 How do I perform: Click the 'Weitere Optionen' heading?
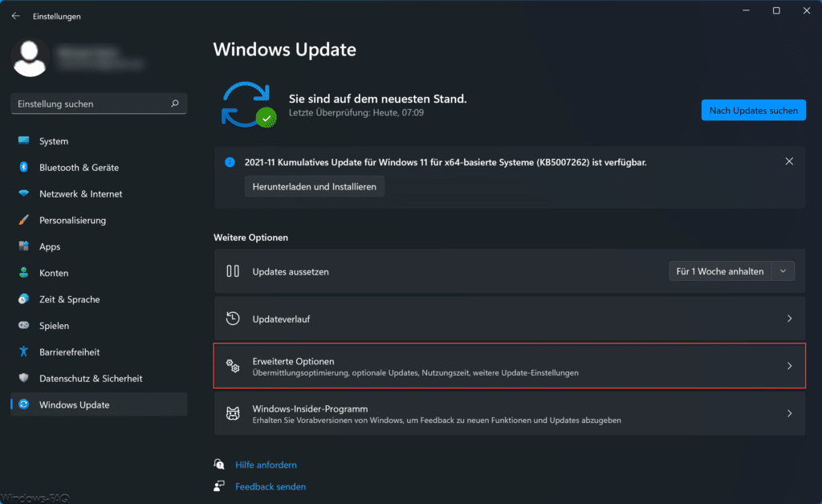click(250, 238)
